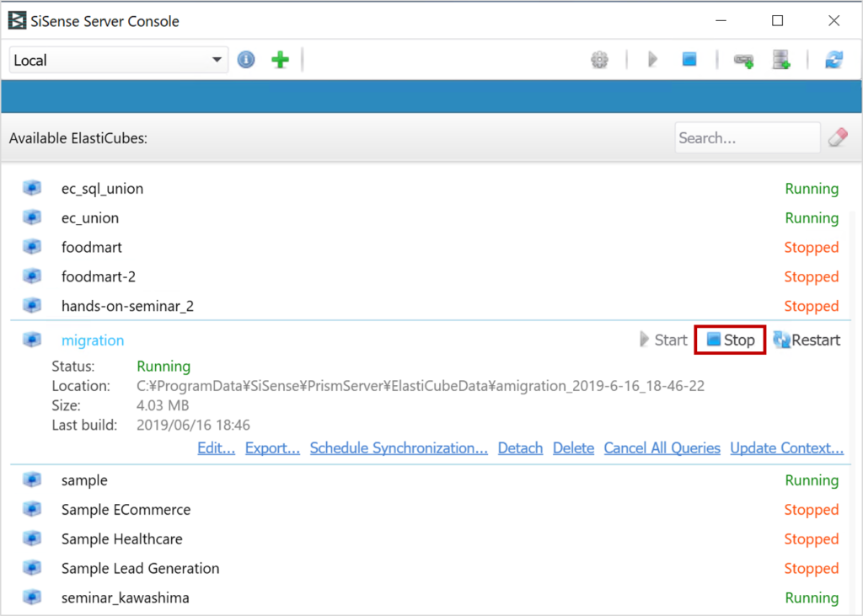Click the migration ElastiCube name
The width and height of the screenshot is (863, 616).
coord(93,340)
